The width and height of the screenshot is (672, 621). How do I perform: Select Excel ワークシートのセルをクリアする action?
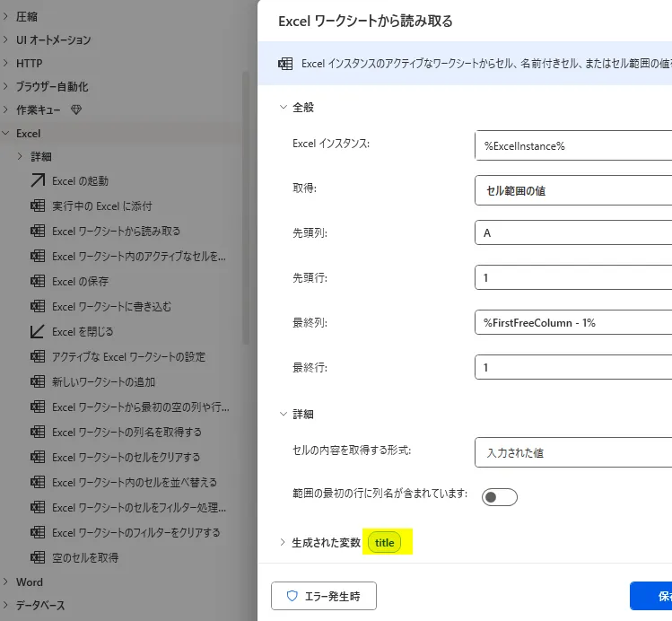pyautogui.click(x=126, y=457)
